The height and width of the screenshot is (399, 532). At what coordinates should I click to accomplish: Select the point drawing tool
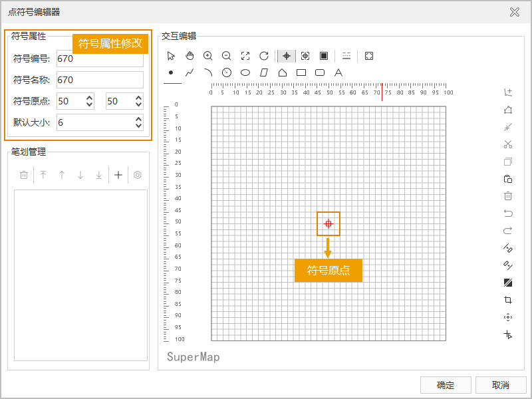(171, 72)
